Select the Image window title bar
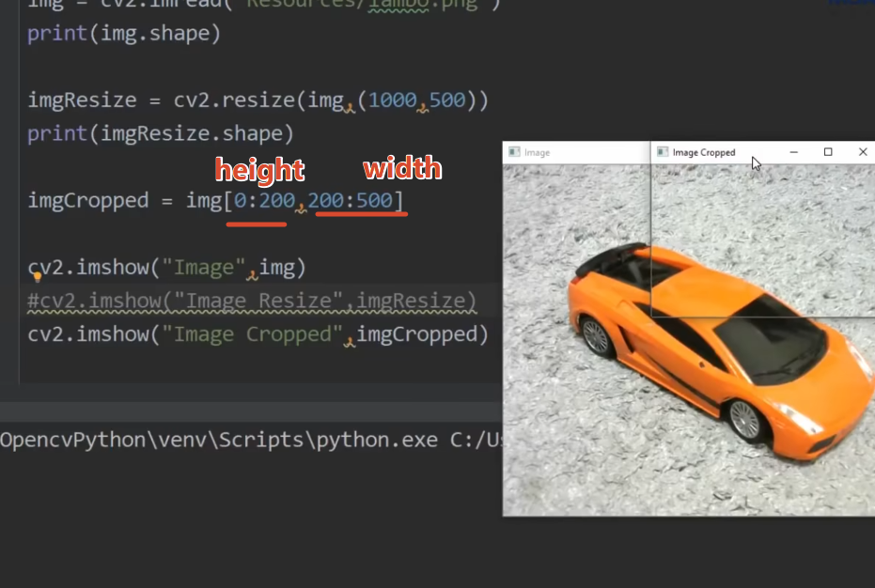This screenshot has height=588, width=875. 576,152
